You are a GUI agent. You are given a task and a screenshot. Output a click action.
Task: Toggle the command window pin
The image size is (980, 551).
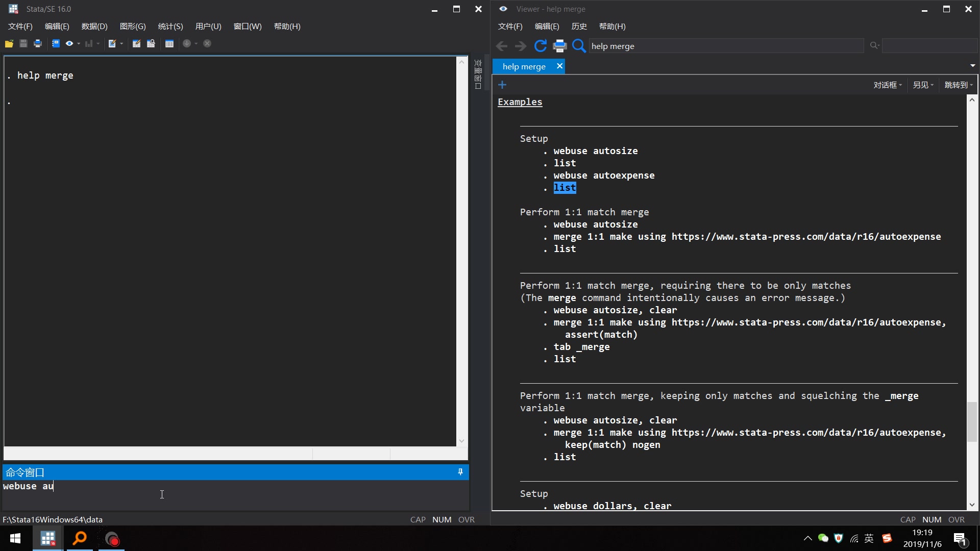pos(460,472)
